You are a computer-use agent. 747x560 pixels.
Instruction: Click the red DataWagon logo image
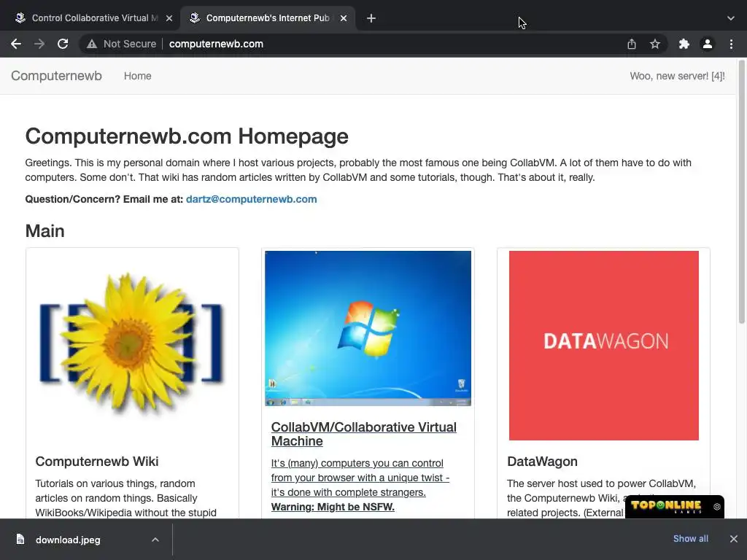point(603,345)
